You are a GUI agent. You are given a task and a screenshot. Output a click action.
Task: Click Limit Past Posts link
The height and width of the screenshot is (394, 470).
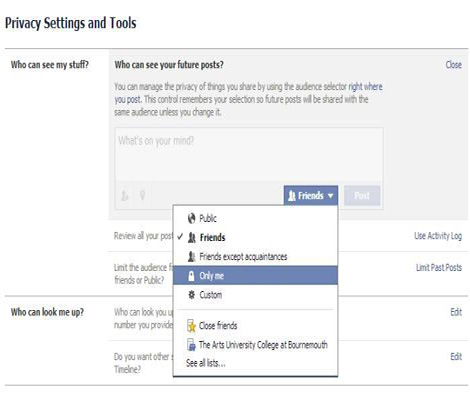(x=439, y=267)
